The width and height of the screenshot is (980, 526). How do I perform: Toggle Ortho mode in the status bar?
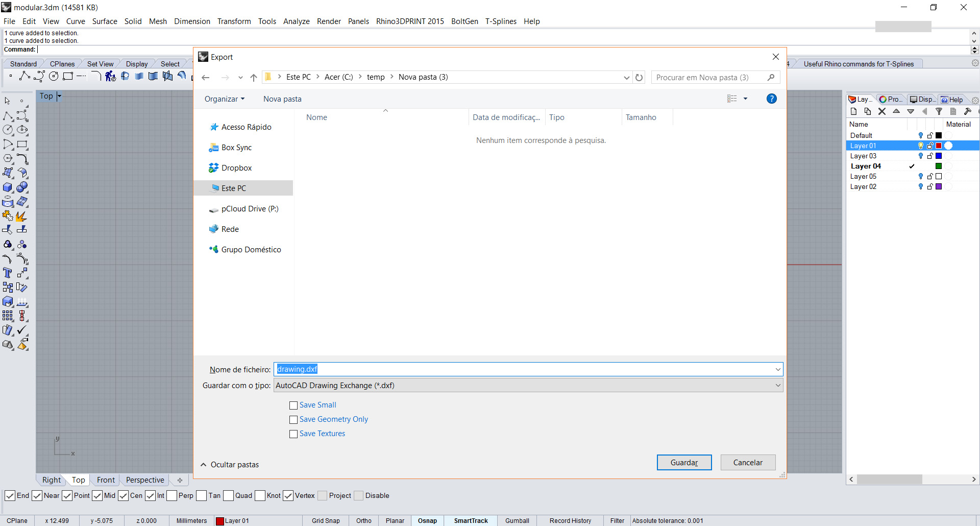tap(363, 521)
